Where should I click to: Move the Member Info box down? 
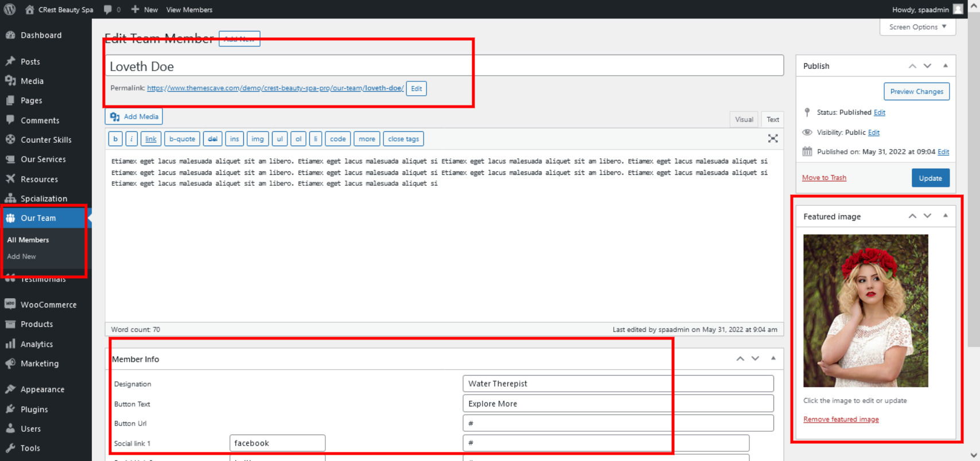pos(755,358)
